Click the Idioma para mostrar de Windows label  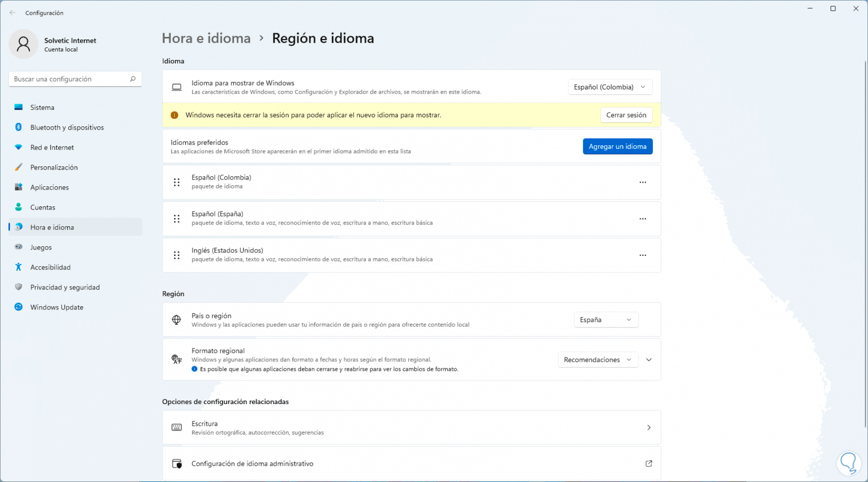click(243, 83)
